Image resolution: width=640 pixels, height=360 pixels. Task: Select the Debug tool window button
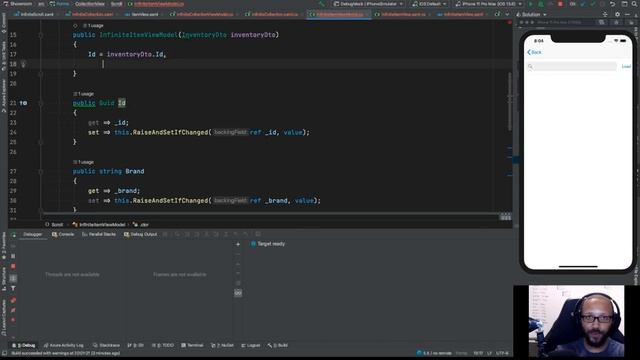(x=24, y=345)
